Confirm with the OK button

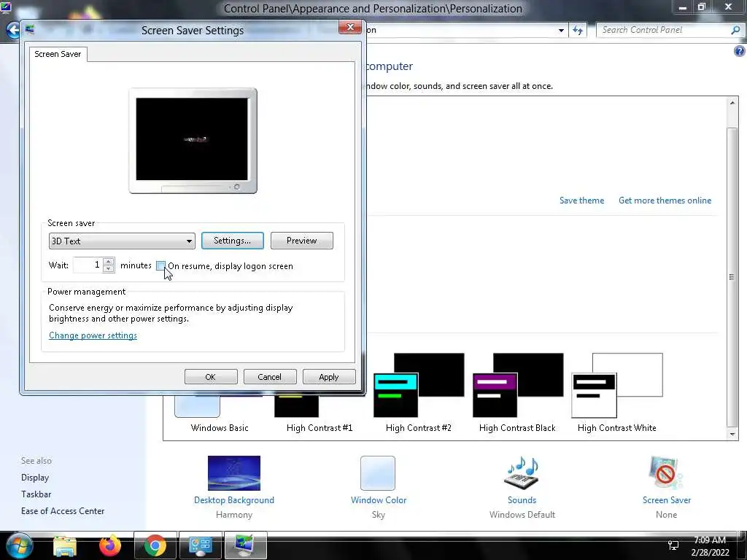(211, 377)
